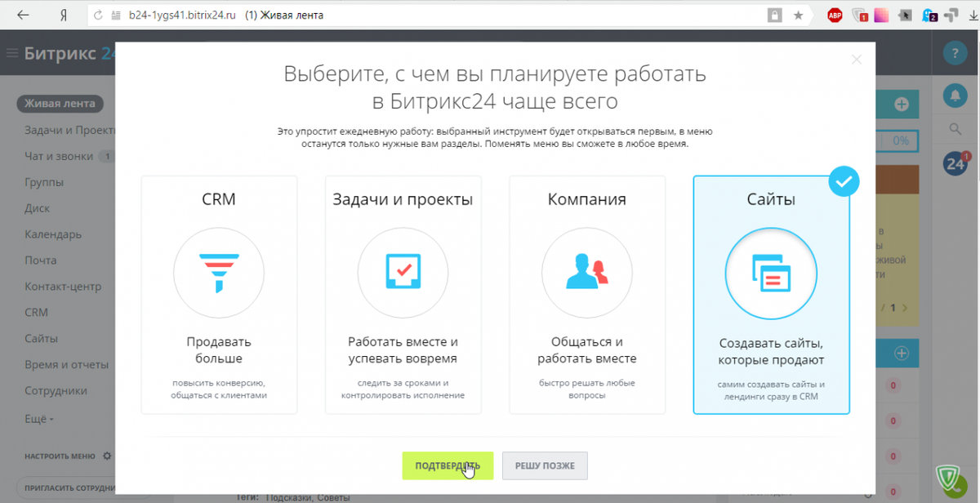980x503 pixels.
Task: Click the green shield icon bottom right
Action: point(950,480)
